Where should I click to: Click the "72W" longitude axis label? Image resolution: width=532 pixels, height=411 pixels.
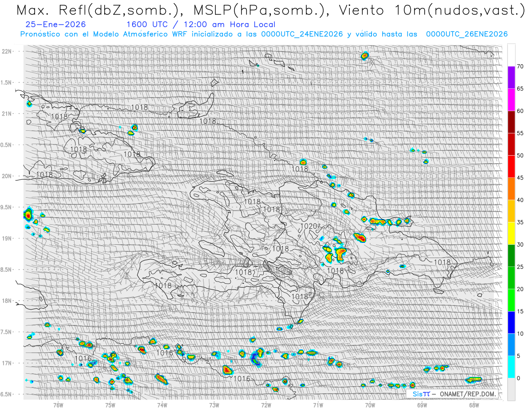tap(266, 405)
